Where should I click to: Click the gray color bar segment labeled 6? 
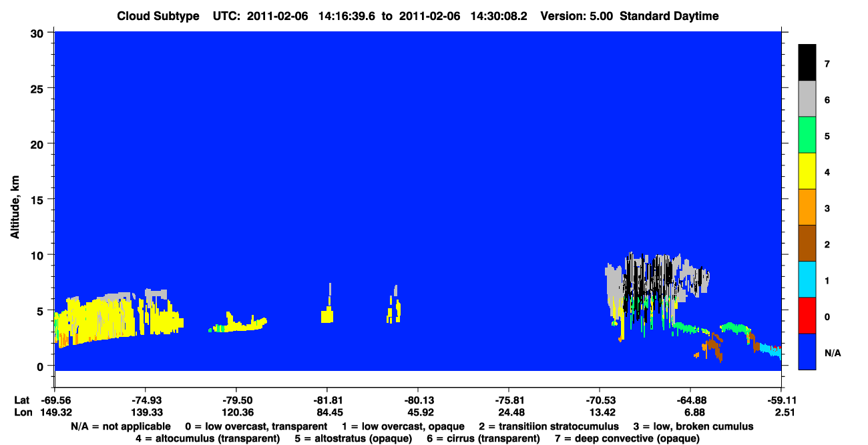tap(807, 99)
